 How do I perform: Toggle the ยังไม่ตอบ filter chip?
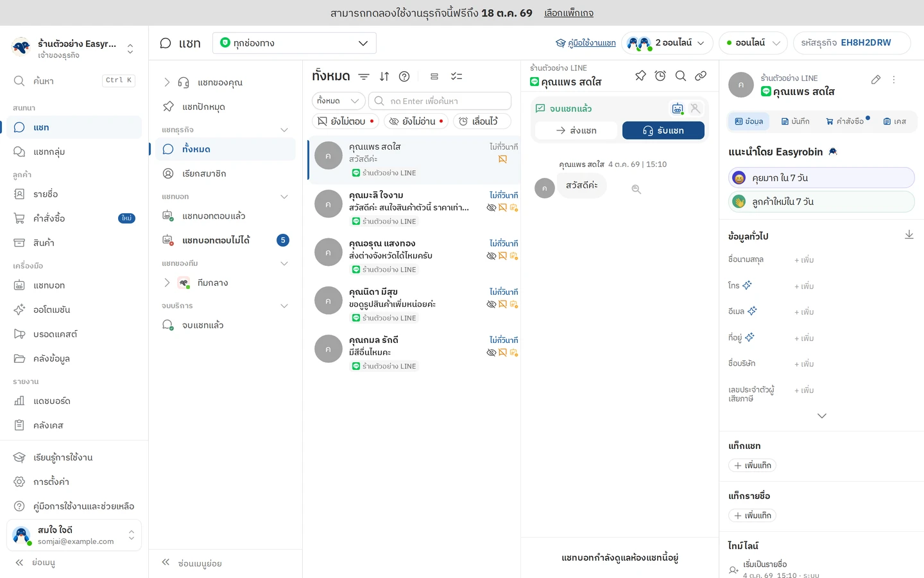point(346,121)
